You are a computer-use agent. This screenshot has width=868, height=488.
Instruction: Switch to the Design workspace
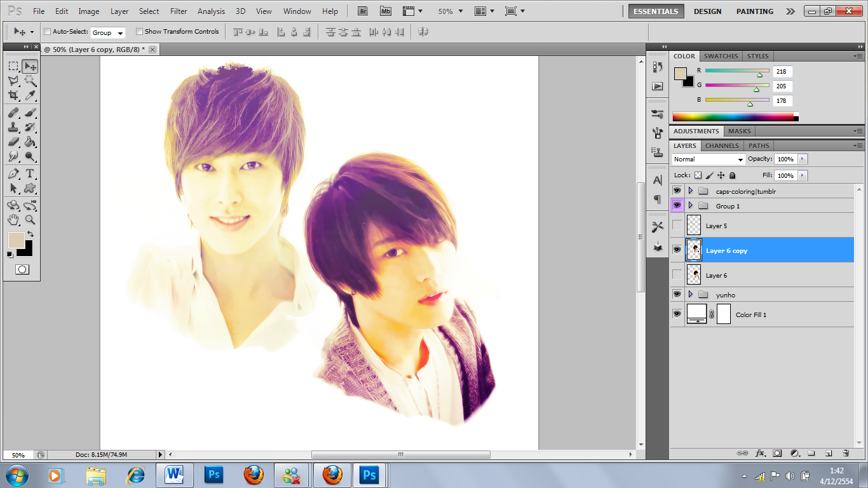707,11
